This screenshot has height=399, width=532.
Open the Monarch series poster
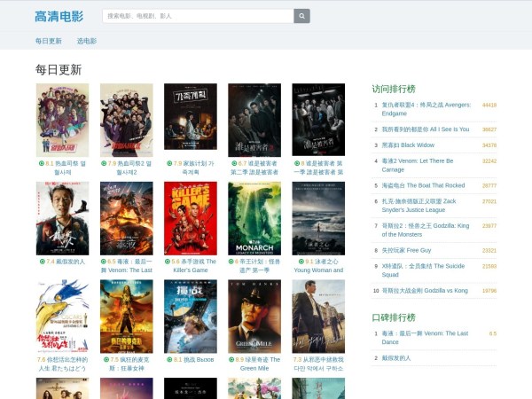(x=254, y=218)
